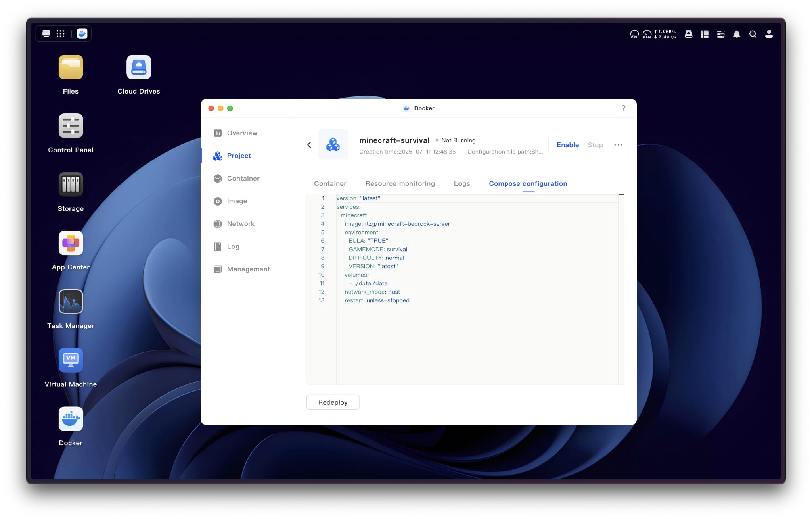
Task: Click the Enable project link
Action: [567, 145]
